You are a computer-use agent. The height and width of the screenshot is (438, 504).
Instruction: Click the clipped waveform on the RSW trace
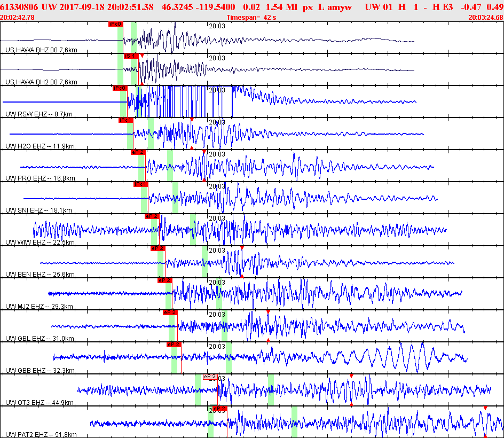point(184,101)
